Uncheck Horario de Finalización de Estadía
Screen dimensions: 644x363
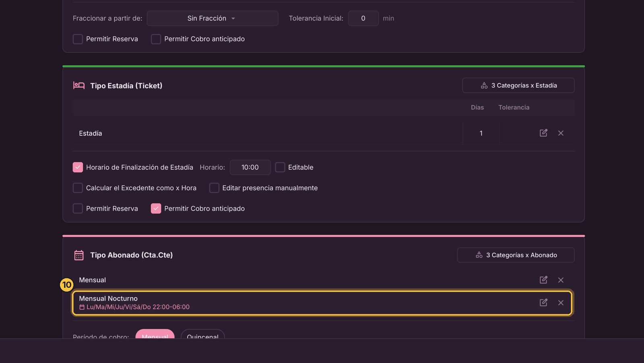[x=78, y=167]
